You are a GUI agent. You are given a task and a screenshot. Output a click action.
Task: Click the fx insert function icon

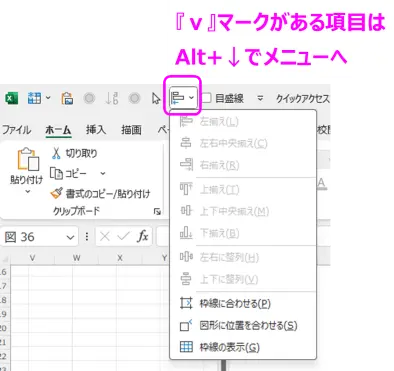pos(142,236)
